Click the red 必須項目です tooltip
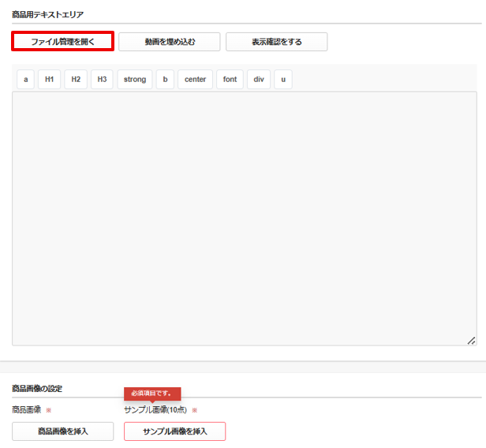Screen dimensions: 486x448 [x=152, y=393]
